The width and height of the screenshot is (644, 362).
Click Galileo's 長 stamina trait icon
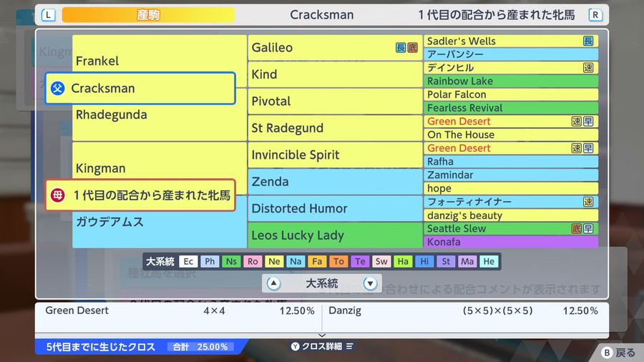click(x=401, y=48)
